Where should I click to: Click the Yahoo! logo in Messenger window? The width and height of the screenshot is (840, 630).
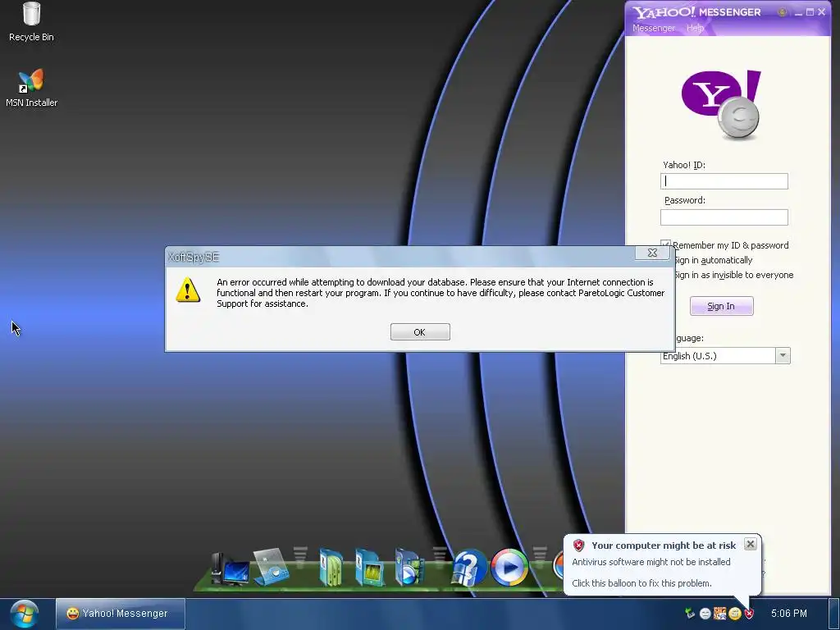(x=722, y=104)
